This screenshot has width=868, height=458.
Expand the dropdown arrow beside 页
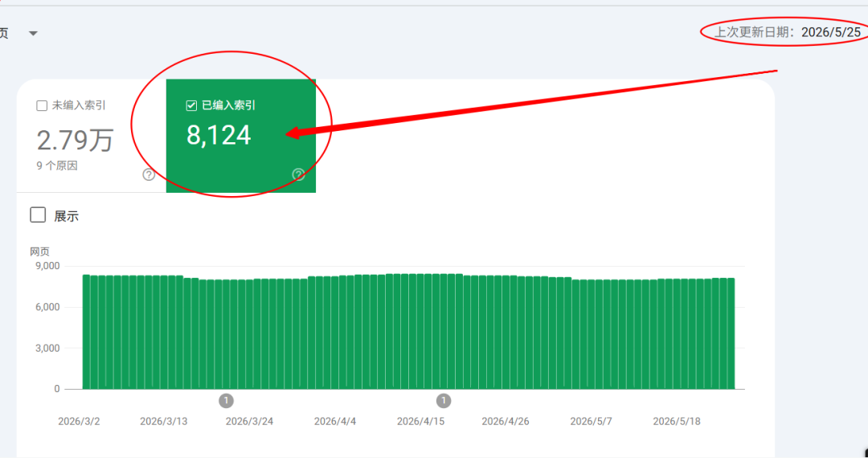[x=33, y=34]
